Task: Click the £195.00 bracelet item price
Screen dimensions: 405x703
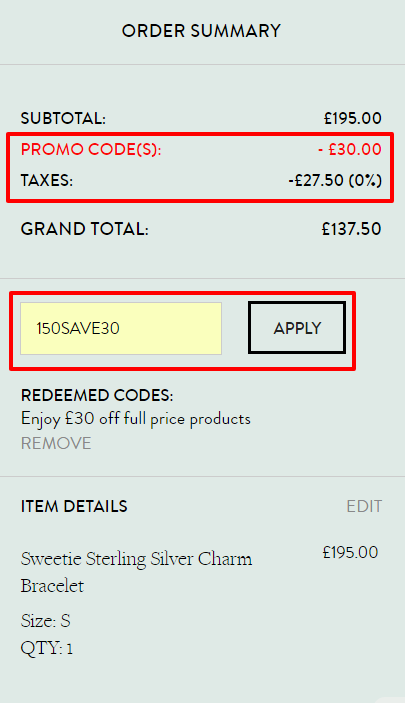Action: (350, 552)
